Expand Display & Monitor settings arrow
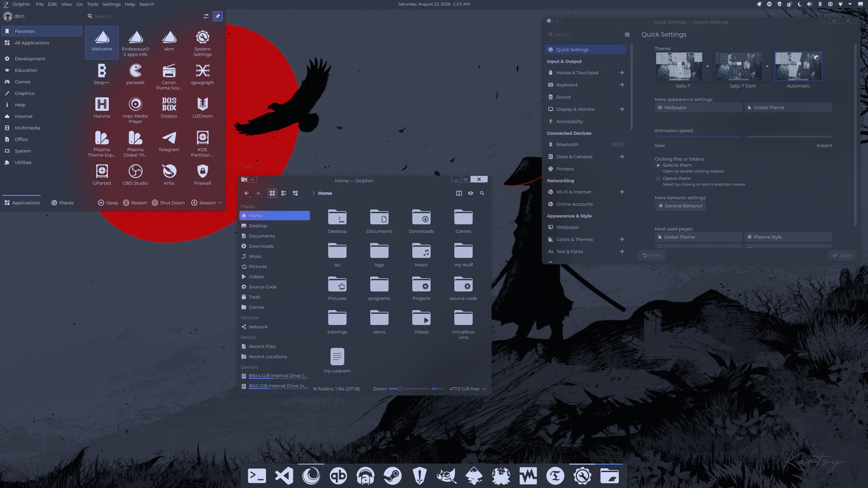The image size is (868, 488). (622, 109)
